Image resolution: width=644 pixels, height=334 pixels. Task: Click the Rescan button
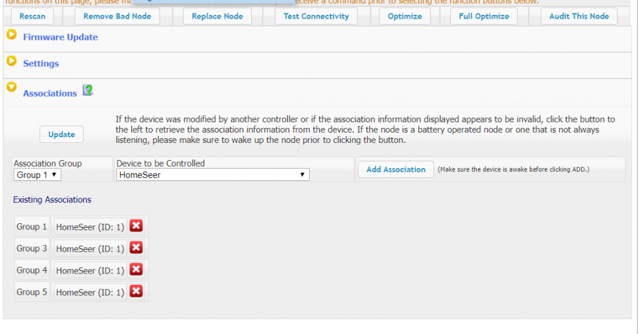(32, 17)
